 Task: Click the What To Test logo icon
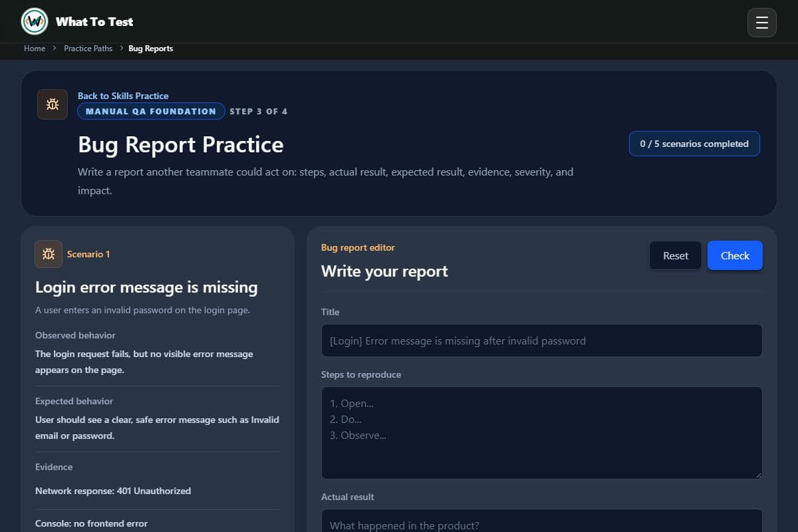35,21
